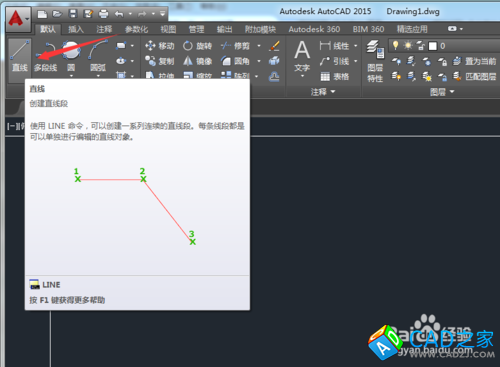The width and height of the screenshot is (500, 367).
Task: Toggle layer 0 lock icon in layer dropdown
Action: coord(421,46)
